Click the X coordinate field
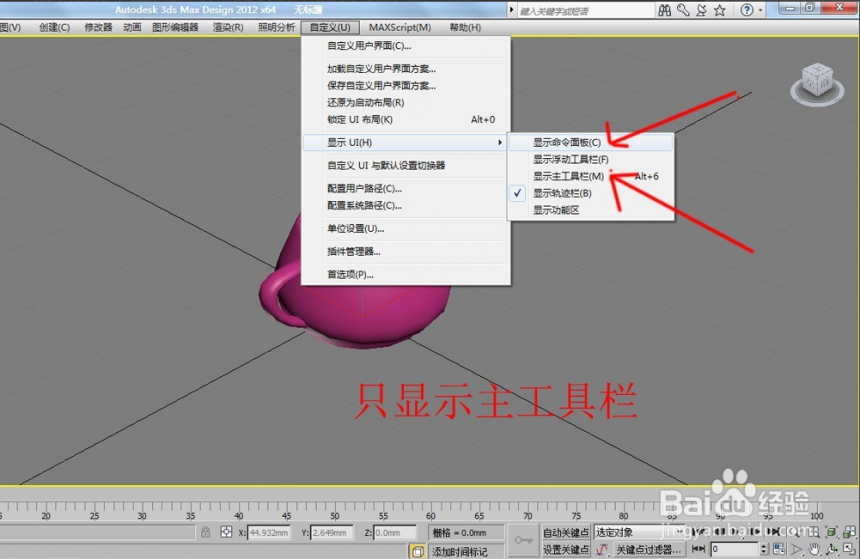This screenshot has height=559, width=860. (269, 533)
